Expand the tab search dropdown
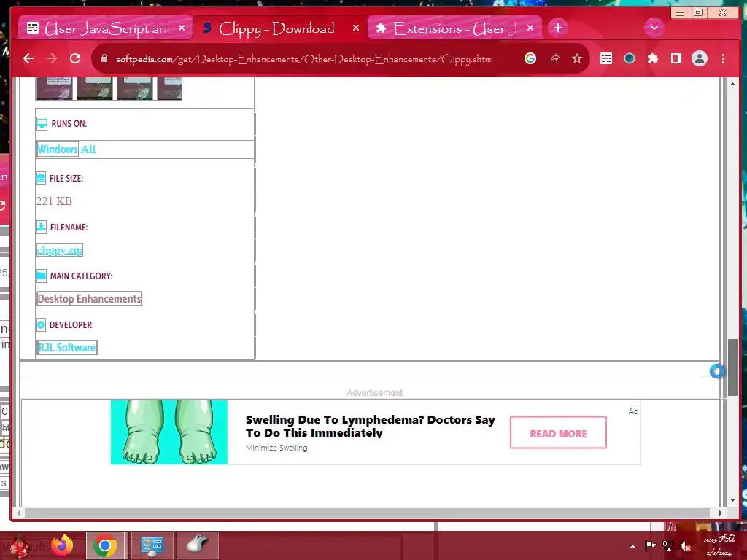 pyautogui.click(x=654, y=28)
